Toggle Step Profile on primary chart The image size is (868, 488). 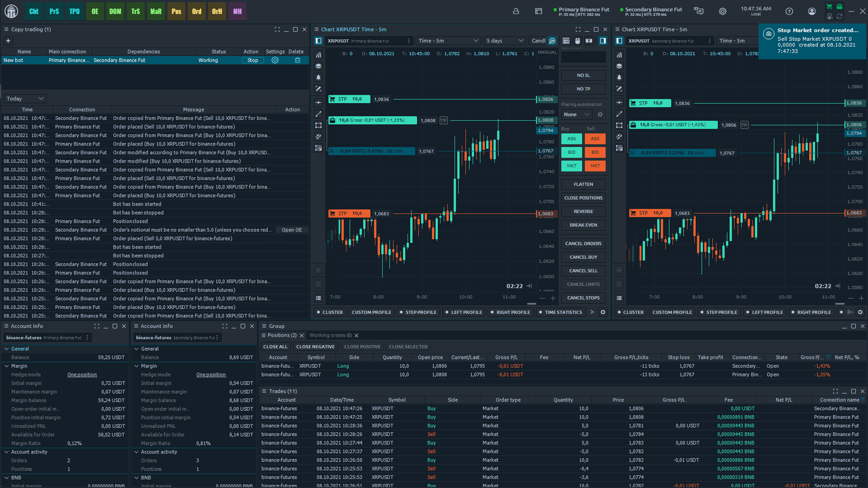pos(417,312)
